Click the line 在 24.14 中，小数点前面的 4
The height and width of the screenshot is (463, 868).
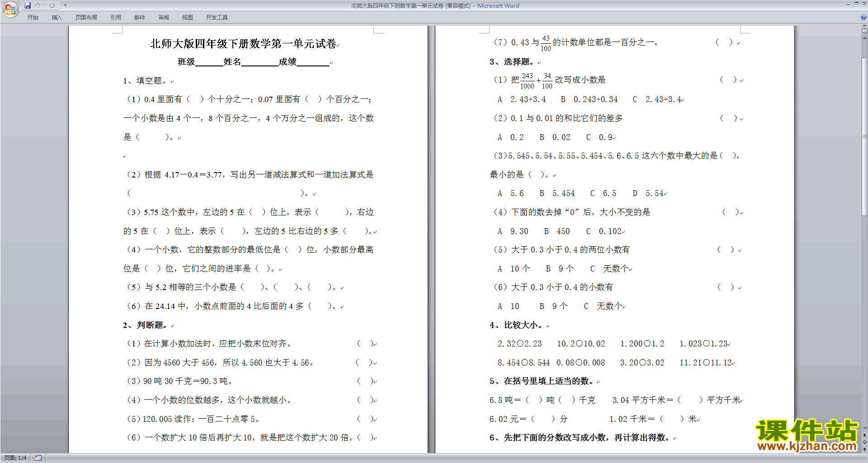point(232,306)
